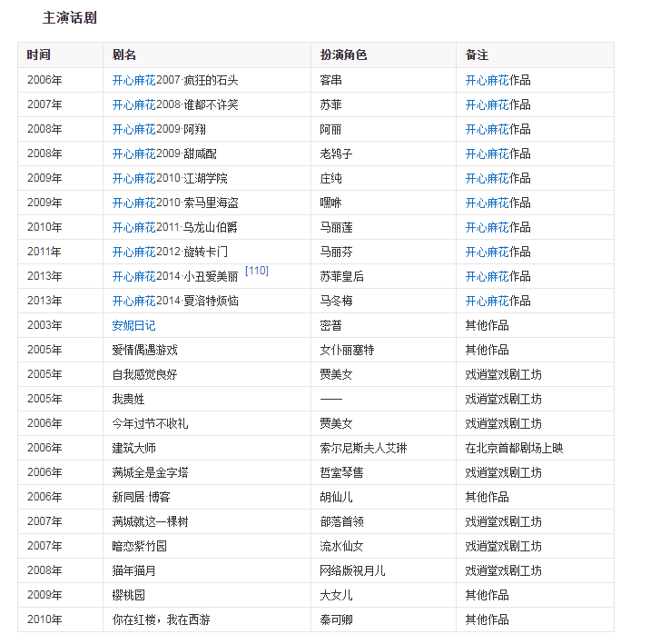Click 开心麻花 link before 2010·江湖学院
Image resolution: width=670 pixels, height=644 pixels.
(x=133, y=178)
